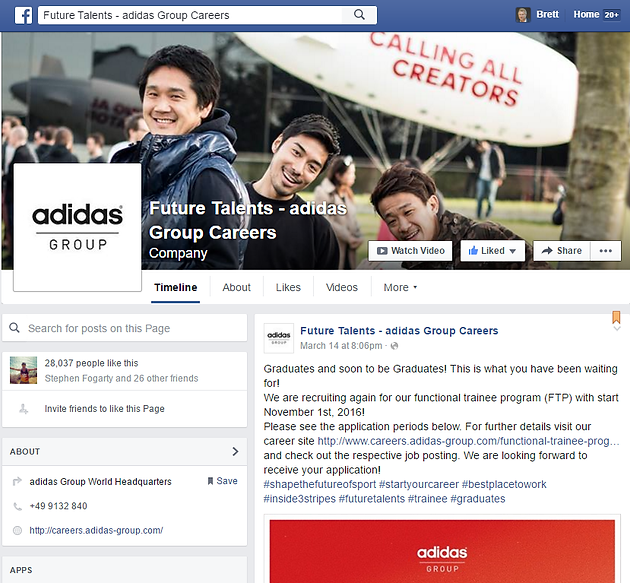Click the phone number +49 9132 840
Image resolution: width=630 pixels, height=583 pixels.
(58, 506)
